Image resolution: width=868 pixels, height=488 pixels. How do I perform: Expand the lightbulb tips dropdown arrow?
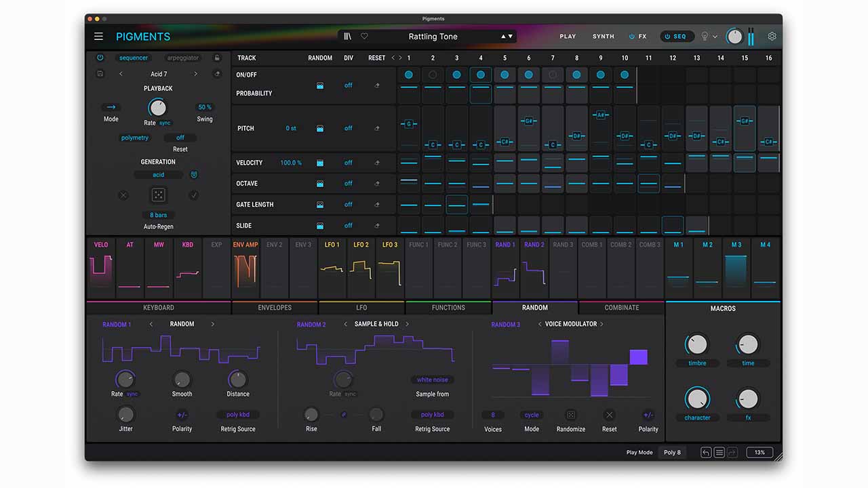pyautogui.click(x=715, y=37)
